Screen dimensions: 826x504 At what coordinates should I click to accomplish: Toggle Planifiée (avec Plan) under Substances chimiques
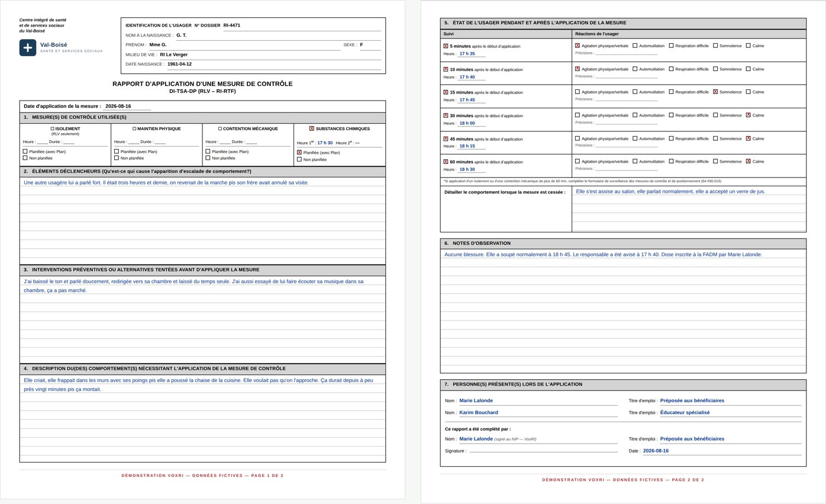pos(299,152)
